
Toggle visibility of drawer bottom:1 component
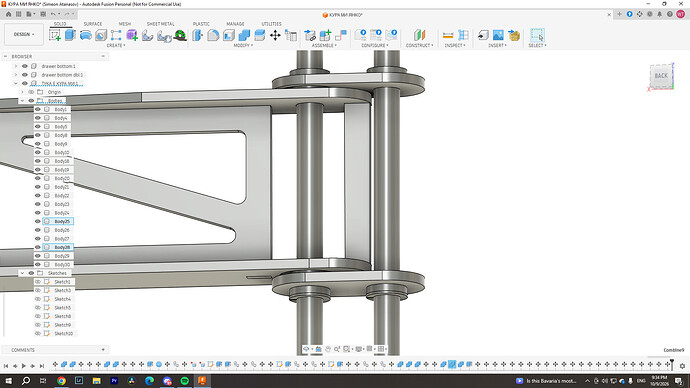pos(25,66)
